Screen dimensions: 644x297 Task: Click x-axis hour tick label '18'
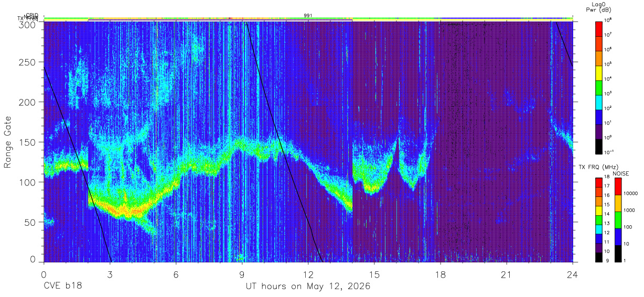click(440, 275)
